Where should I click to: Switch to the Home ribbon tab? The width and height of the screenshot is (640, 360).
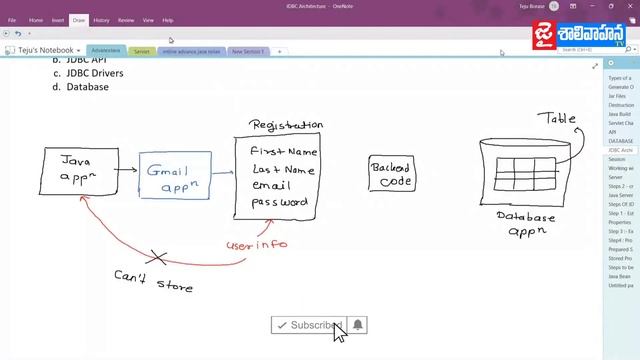(36, 20)
